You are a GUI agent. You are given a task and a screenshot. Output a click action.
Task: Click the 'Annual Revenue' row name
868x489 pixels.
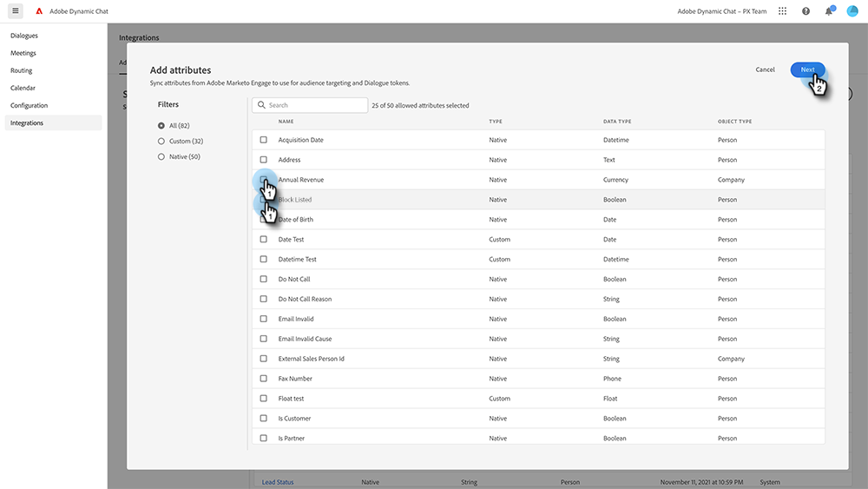[x=301, y=180]
